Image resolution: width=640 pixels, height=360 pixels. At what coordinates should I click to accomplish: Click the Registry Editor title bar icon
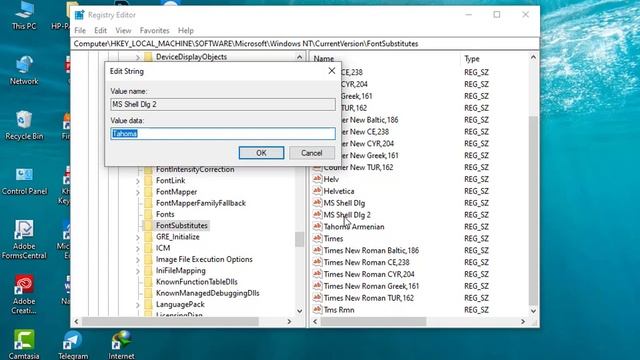coord(80,15)
